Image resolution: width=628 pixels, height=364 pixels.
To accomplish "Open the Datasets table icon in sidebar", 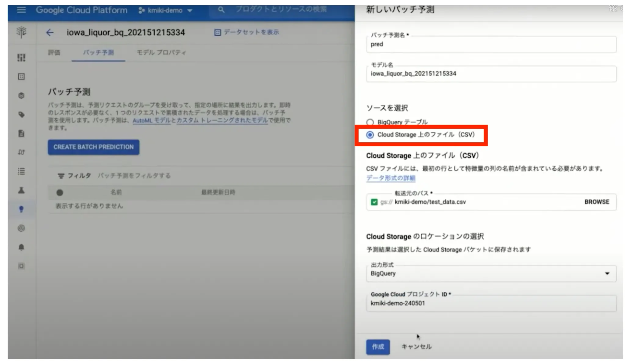I will pos(21,77).
